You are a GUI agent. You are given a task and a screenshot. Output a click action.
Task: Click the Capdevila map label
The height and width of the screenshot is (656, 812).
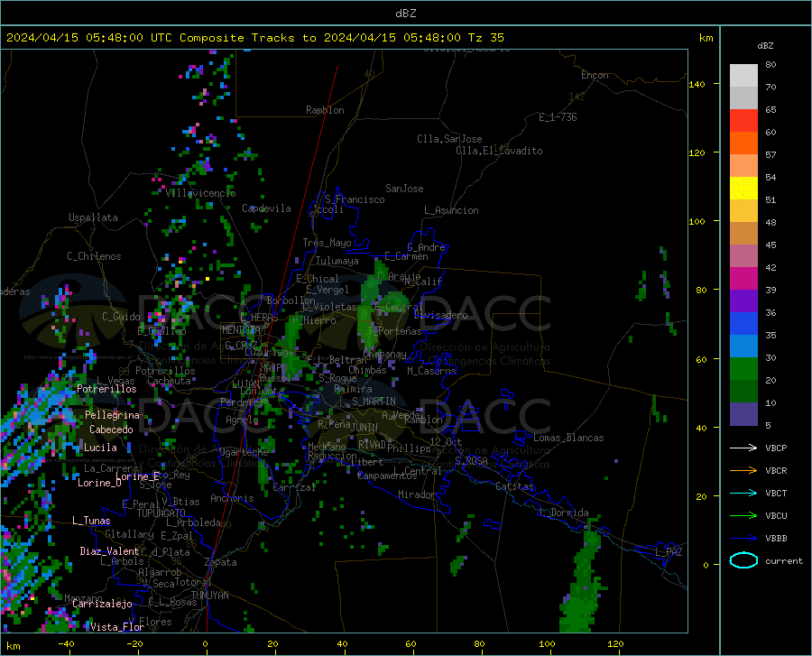pos(267,208)
